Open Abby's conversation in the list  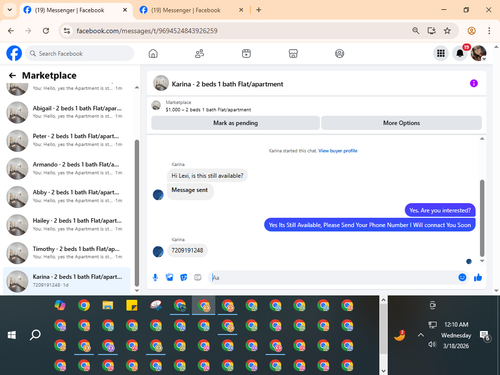(x=67, y=197)
